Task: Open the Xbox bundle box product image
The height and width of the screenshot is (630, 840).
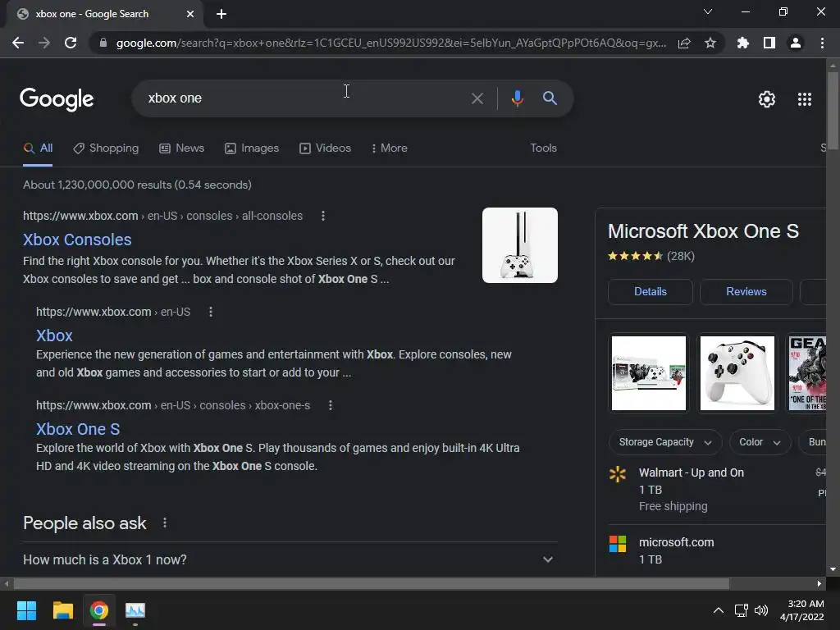Action: click(x=649, y=373)
